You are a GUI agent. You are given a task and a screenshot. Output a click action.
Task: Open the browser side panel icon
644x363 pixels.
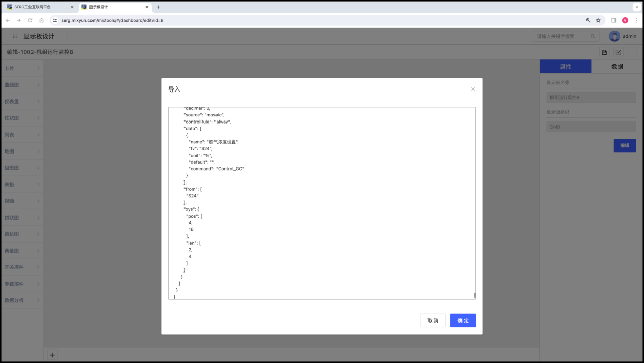click(614, 20)
